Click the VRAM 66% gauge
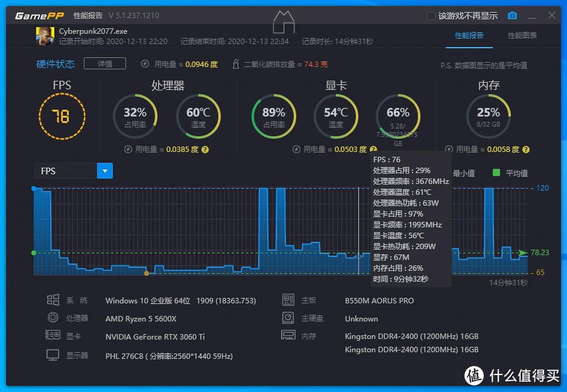The width and height of the screenshot is (567, 392). coord(398,116)
